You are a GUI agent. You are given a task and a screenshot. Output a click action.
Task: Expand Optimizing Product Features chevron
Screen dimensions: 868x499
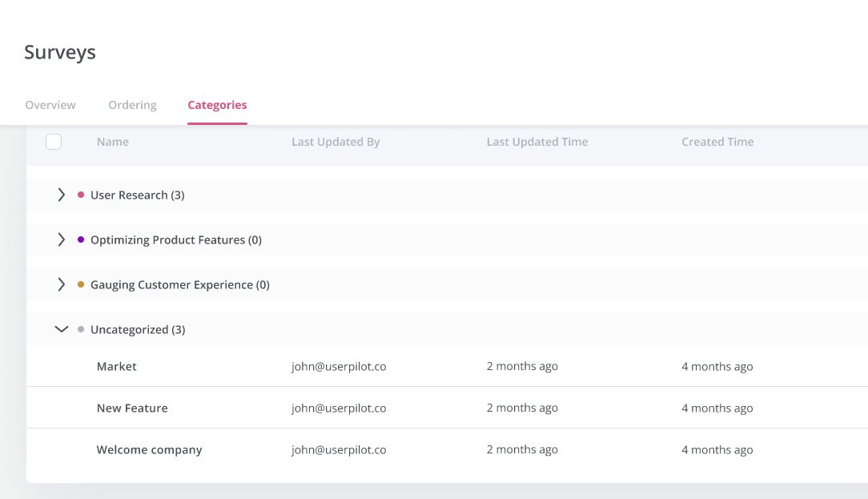[62, 239]
